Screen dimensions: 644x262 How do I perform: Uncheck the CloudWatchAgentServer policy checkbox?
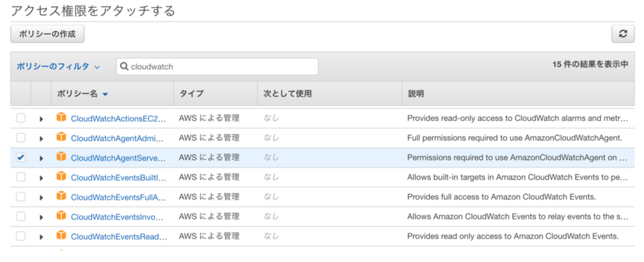pyautogui.click(x=20, y=157)
